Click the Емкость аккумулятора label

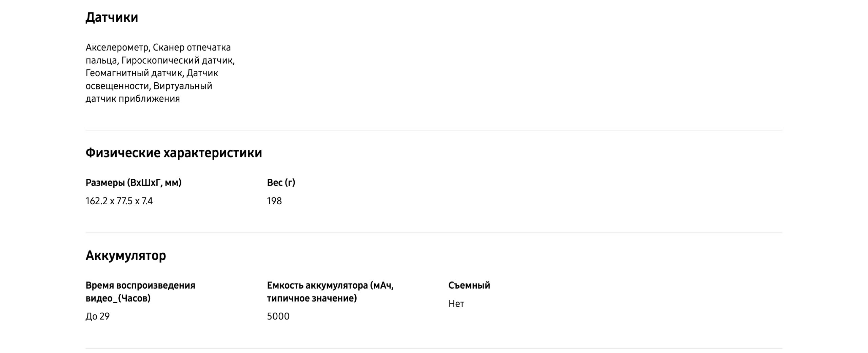330,292
